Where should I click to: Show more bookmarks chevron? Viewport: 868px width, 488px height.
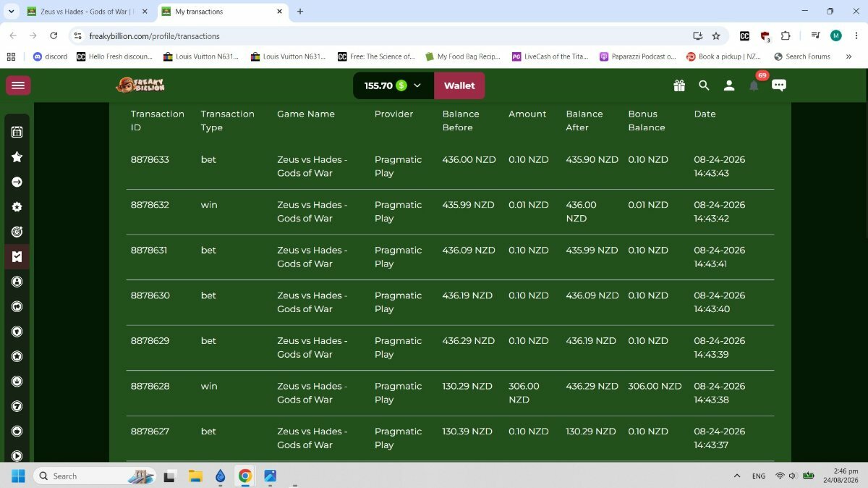(x=848, y=56)
